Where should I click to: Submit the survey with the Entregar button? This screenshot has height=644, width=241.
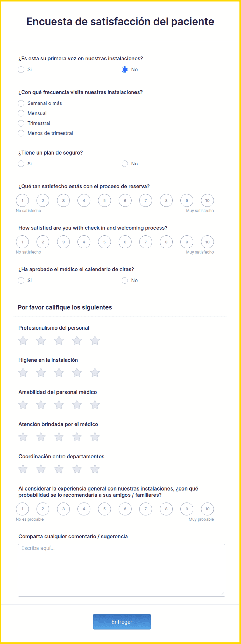click(122, 622)
